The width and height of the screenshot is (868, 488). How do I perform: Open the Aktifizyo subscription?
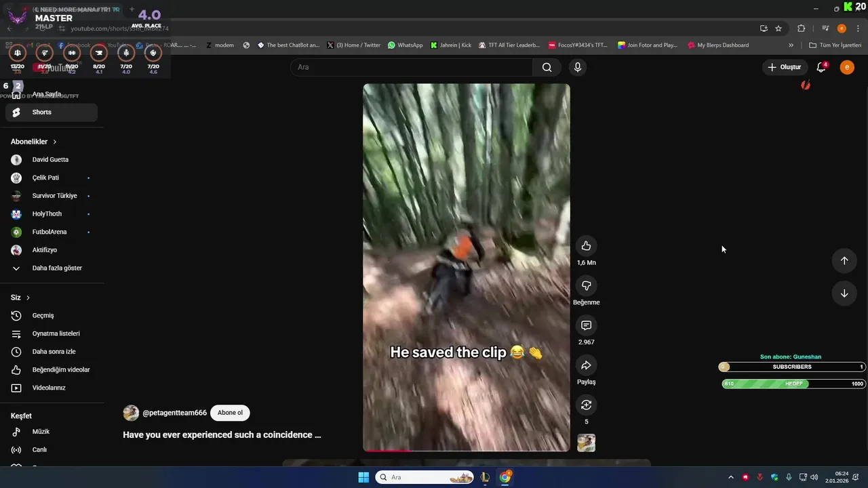(x=52, y=250)
